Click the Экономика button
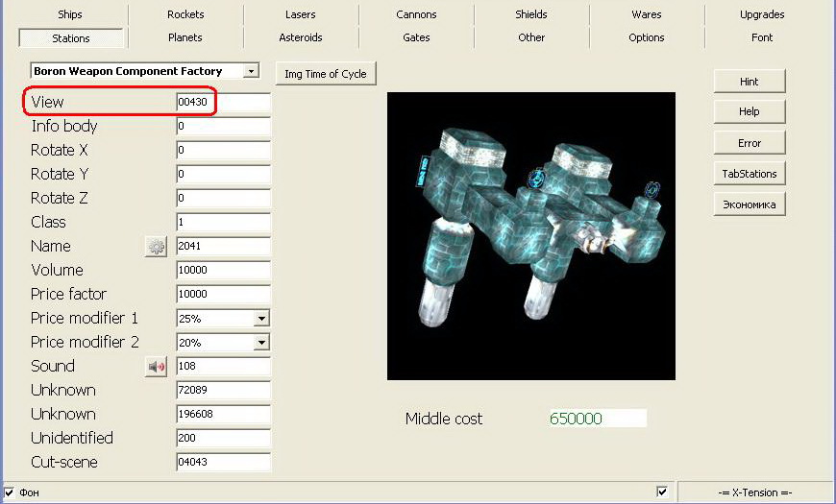 tap(750, 204)
